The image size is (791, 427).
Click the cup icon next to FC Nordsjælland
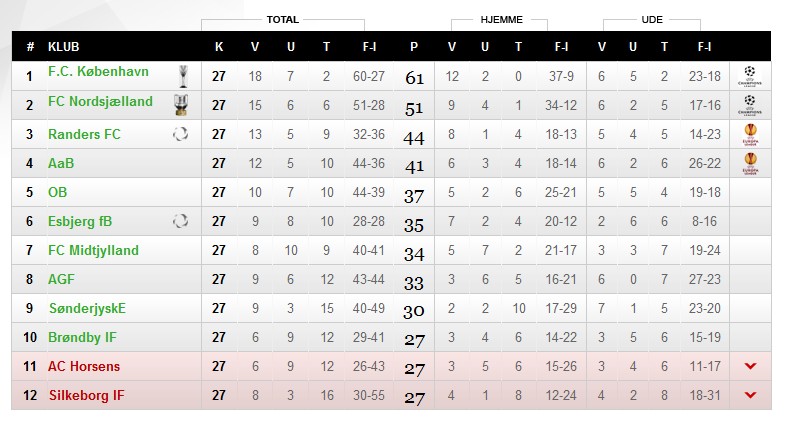(181, 105)
